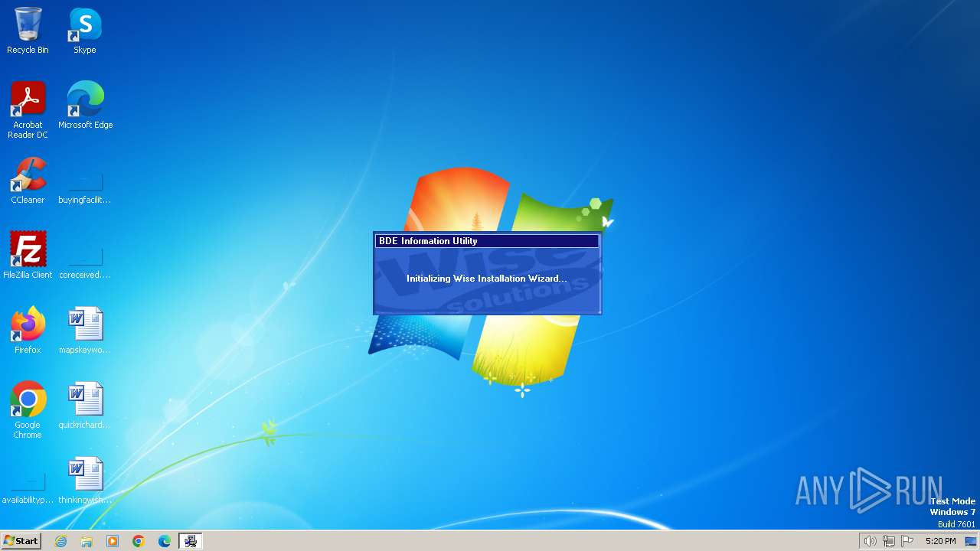Click the 5:20 PM system clock
Image resolution: width=980 pixels, height=551 pixels.
(940, 541)
